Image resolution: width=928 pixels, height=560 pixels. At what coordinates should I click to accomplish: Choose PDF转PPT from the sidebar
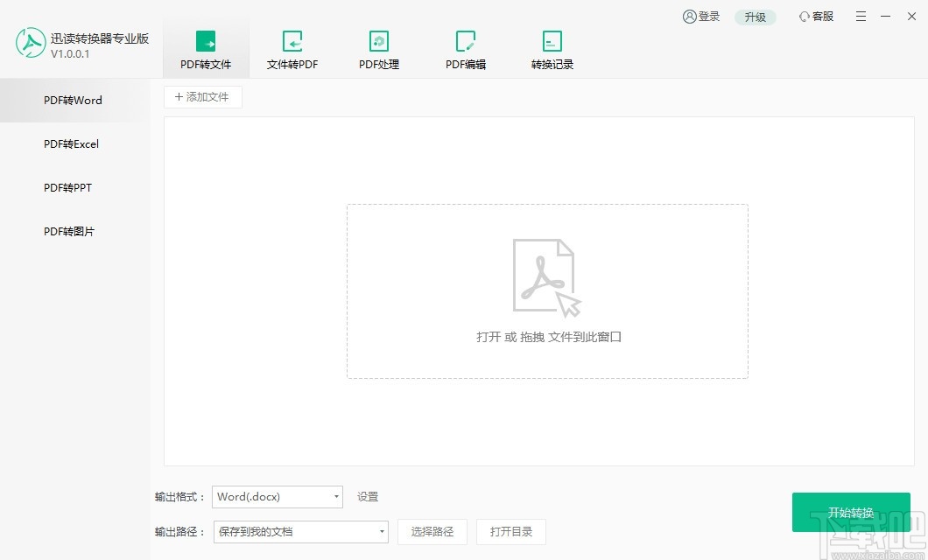click(68, 187)
